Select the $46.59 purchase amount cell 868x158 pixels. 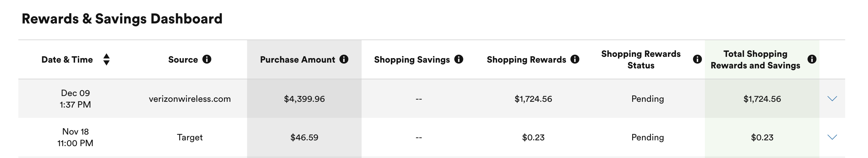304,137
